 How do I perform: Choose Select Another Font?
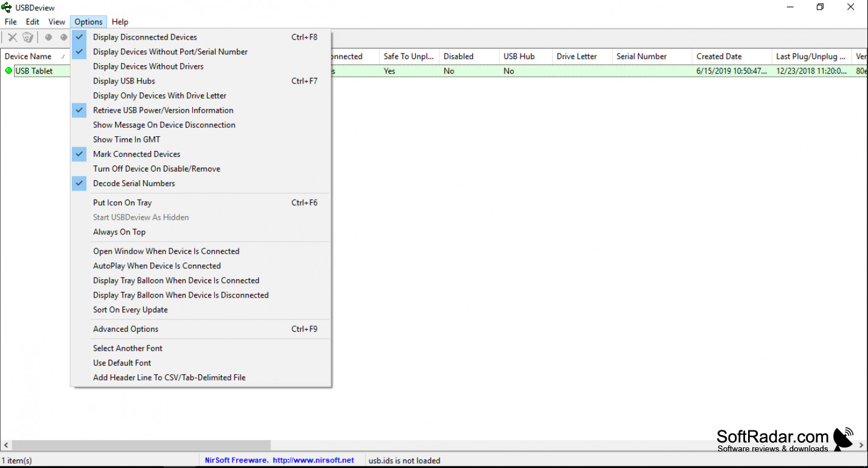point(201,349)
